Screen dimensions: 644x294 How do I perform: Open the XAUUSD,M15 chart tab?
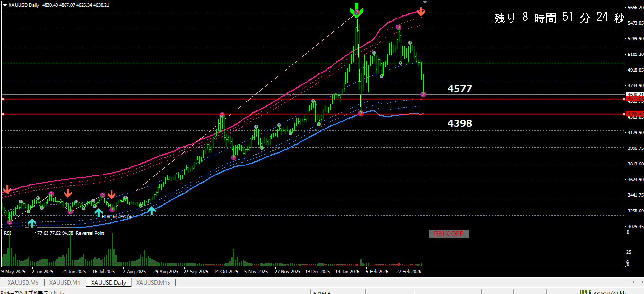pyautogui.click(x=153, y=283)
